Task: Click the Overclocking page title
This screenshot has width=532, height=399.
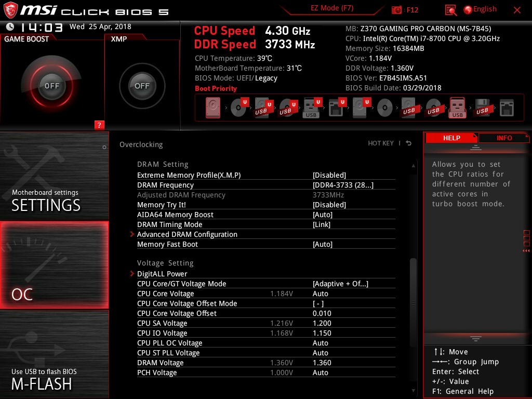Action: [141, 144]
